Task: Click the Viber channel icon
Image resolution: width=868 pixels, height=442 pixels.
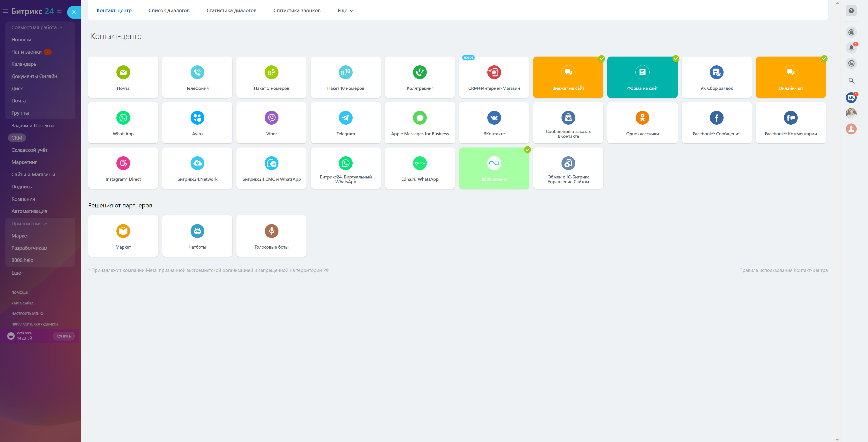Action: click(271, 118)
